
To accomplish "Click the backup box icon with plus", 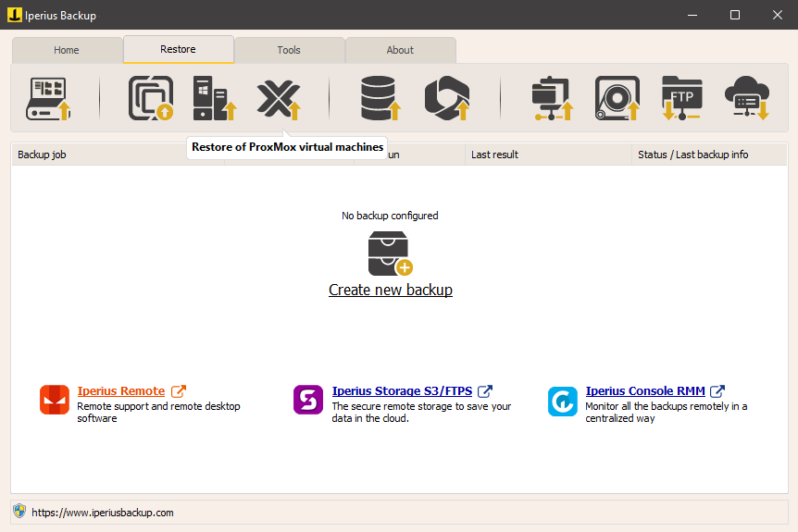I will [x=391, y=254].
